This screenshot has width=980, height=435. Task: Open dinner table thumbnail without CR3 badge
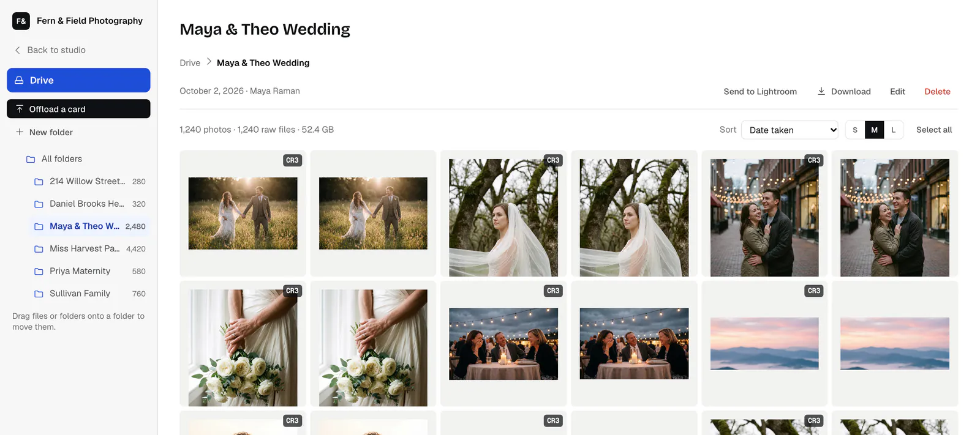[634, 344]
